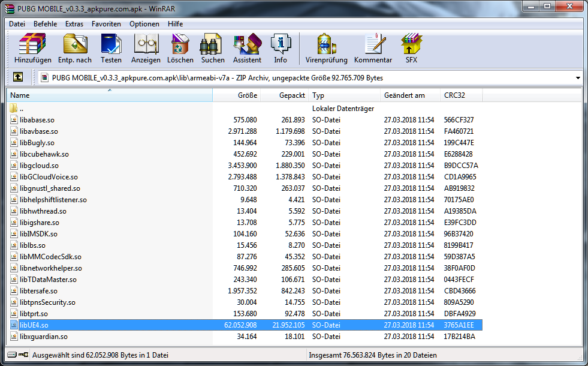Click CRC32 value 566CF327
588x366 pixels.
click(x=459, y=120)
